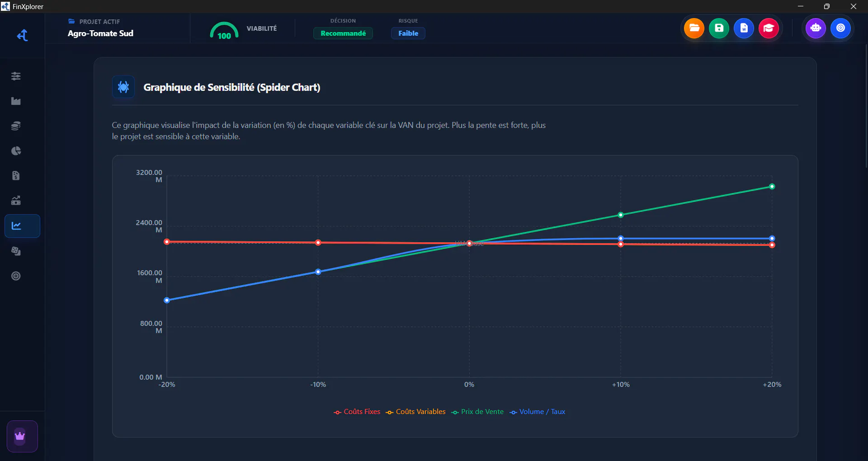Open the invoice document sidebar icon
Viewport: 868px width, 461px height.
(x=16, y=175)
